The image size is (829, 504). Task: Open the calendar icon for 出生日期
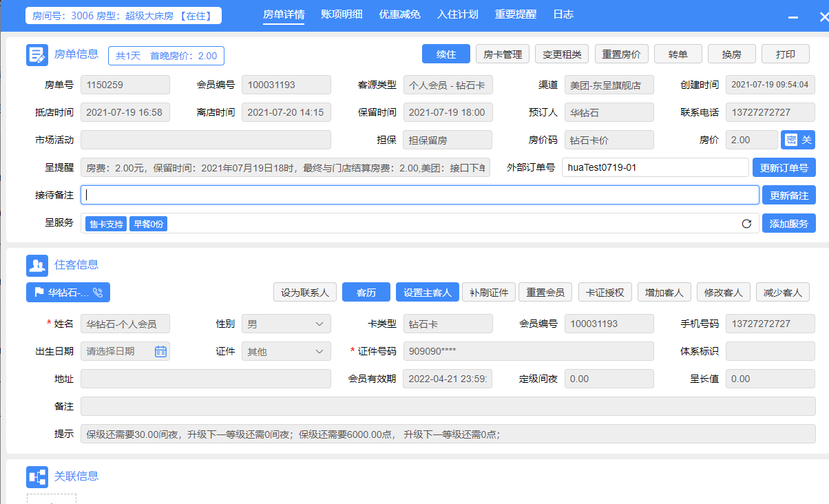coord(160,351)
